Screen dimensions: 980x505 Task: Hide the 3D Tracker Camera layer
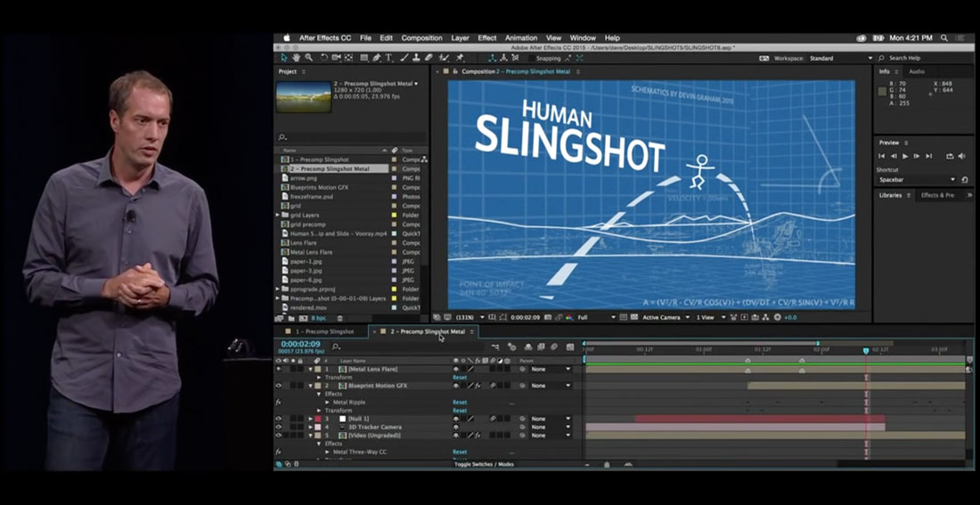[279, 427]
